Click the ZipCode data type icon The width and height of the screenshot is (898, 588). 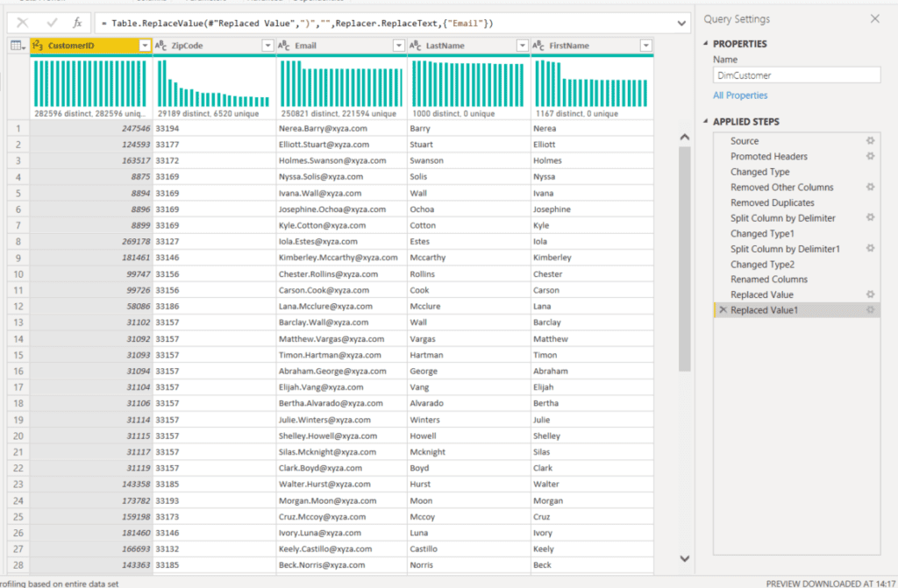point(161,46)
